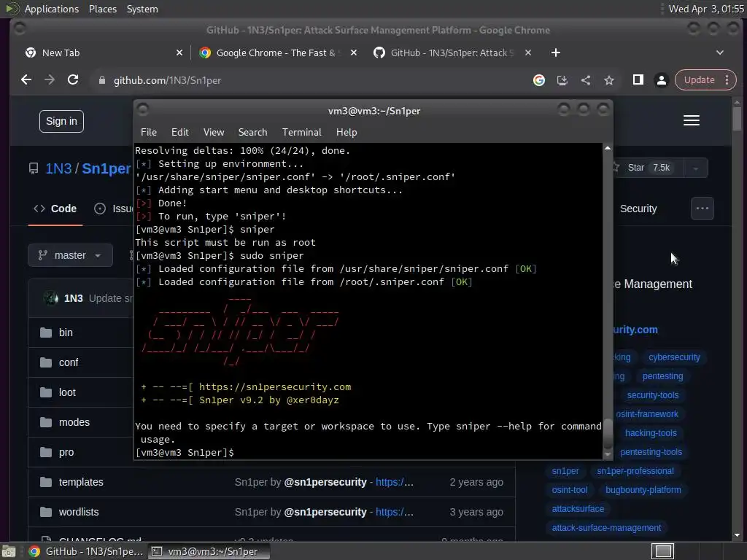The image size is (747, 560).
Task: Click the show desktop icon in bottom panel
Action: tap(9, 551)
